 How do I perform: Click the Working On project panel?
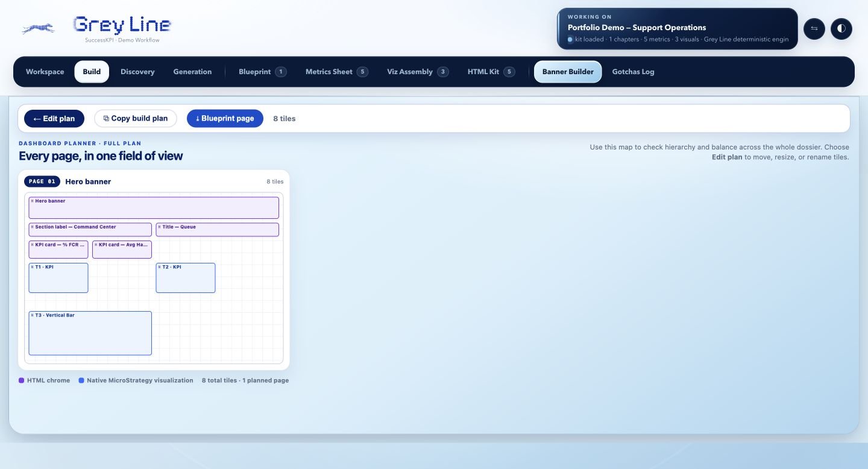678,29
